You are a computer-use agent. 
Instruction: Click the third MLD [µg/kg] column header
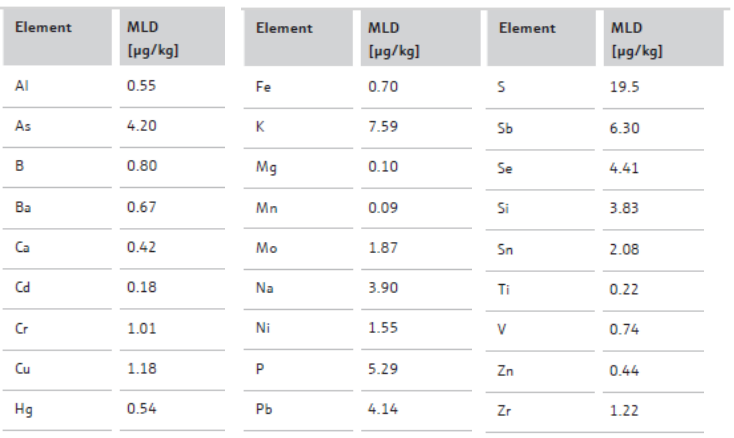tap(637, 39)
